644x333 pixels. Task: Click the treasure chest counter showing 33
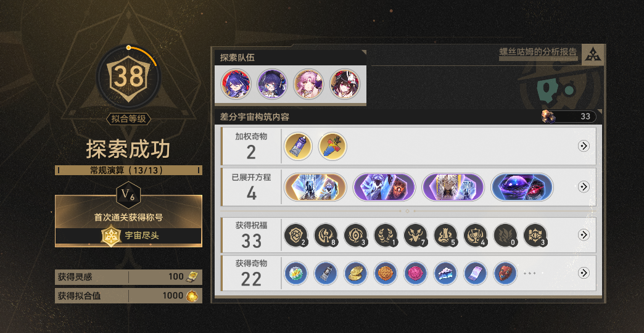[x=569, y=117]
